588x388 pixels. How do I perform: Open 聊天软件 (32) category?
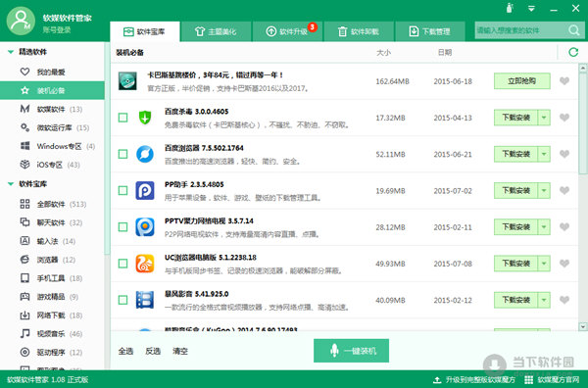click(x=52, y=222)
